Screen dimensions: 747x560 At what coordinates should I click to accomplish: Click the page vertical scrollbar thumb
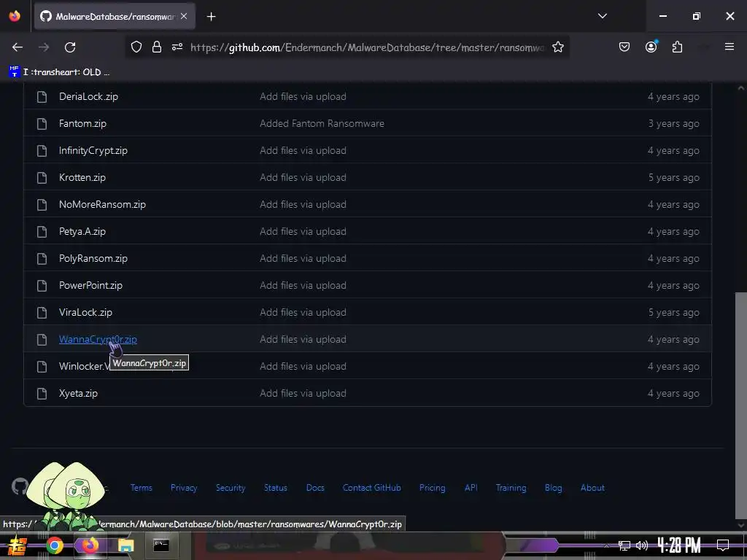(x=741, y=405)
